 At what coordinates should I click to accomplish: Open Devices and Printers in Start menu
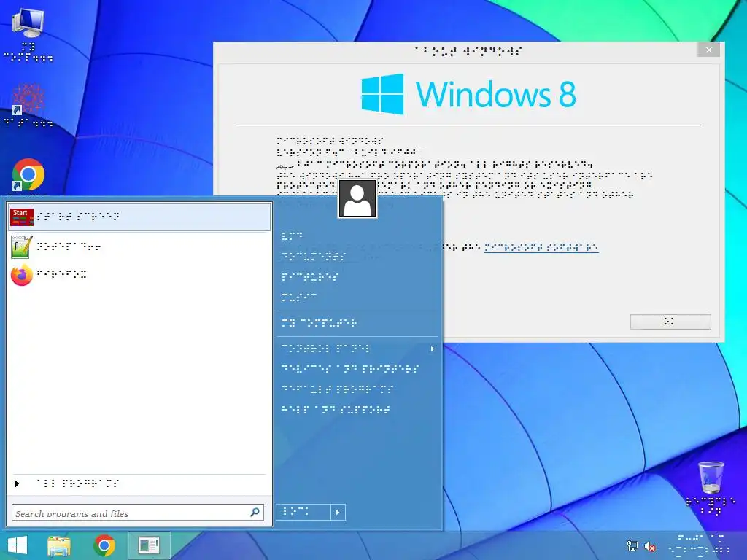[x=357, y=369]
